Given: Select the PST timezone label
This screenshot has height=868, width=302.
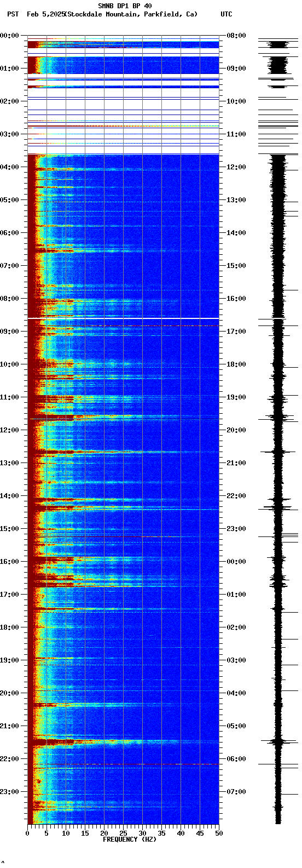Looking at the screenshot, I should click(13, 14).
